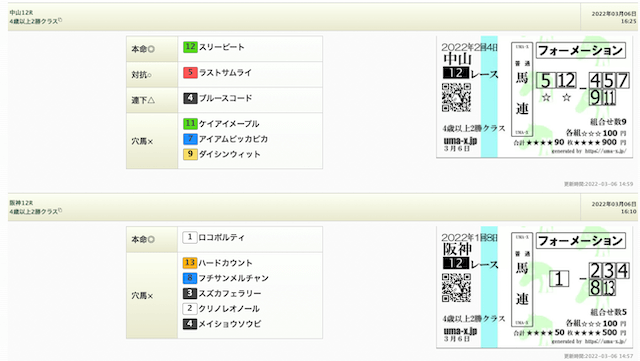The width and height of the screenshot is (640, 361).
Task: Open the 中山12R betting ticket image
Action: point(535,97)
